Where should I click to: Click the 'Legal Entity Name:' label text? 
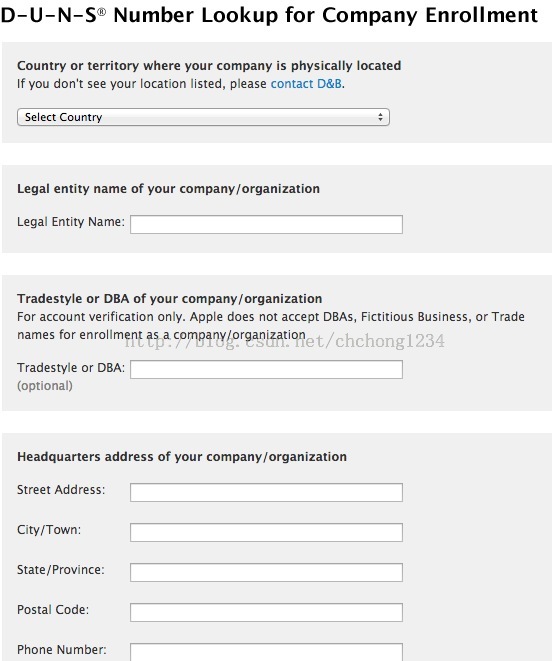[71, 222]
